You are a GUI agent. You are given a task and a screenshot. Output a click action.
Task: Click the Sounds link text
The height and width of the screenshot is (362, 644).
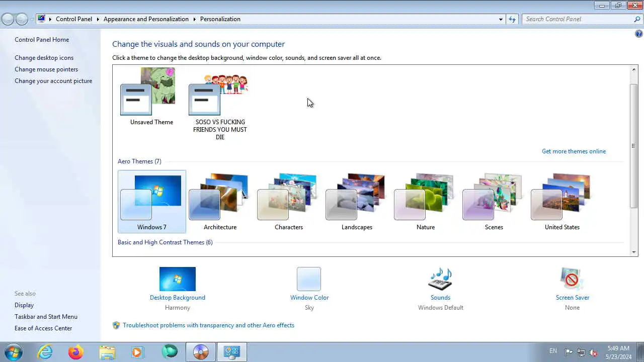coord(440,298)
